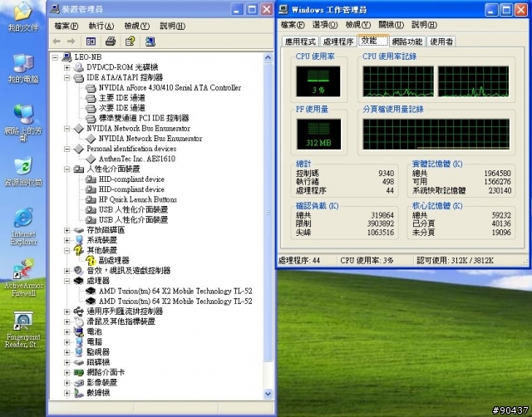This screenshot has height=417, width=532.
Task: Expand 電池 category
Action: coord(66,332)
